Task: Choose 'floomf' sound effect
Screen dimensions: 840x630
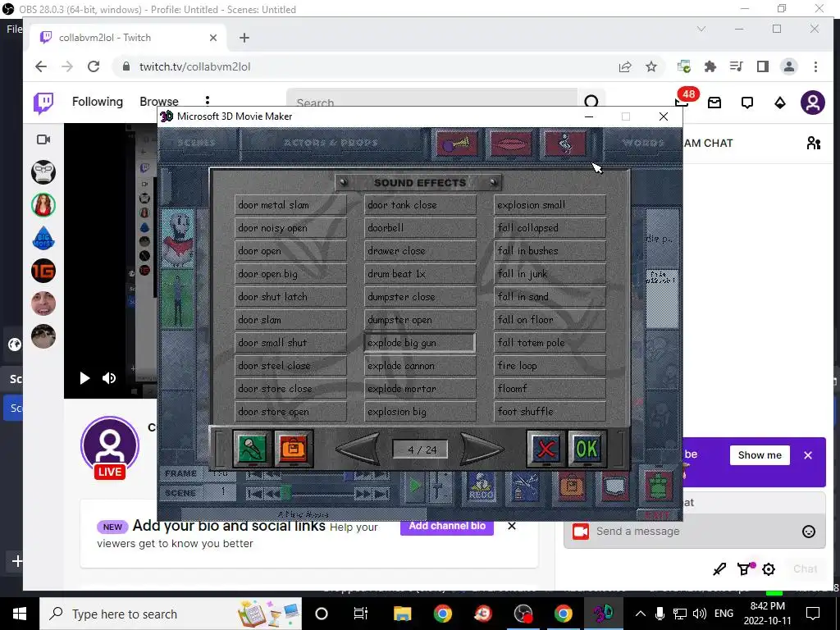Action: (550, 389)
